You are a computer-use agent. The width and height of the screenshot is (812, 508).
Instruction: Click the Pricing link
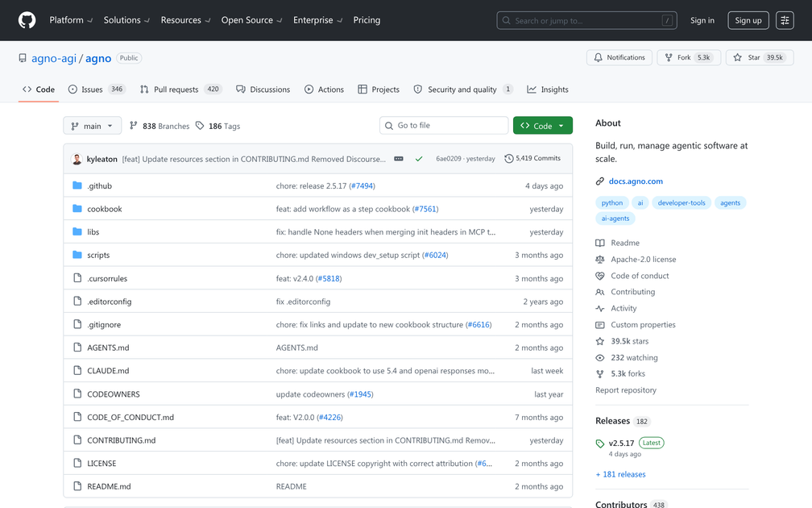tap(367, 20)
